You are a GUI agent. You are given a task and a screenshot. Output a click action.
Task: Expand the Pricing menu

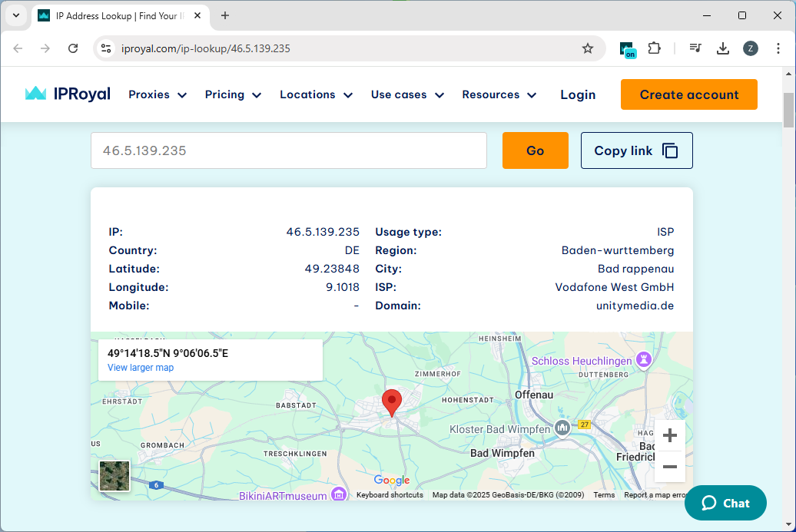coord(233,94)
